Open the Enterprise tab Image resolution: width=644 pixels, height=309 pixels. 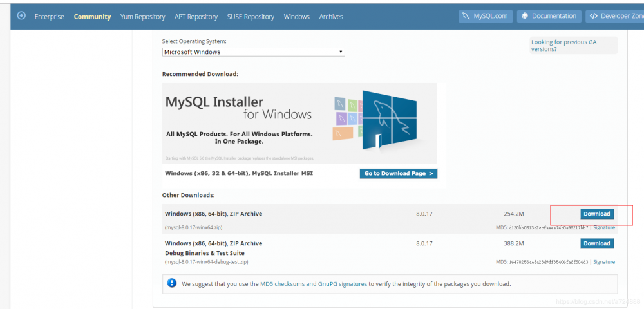click(50, 17)
